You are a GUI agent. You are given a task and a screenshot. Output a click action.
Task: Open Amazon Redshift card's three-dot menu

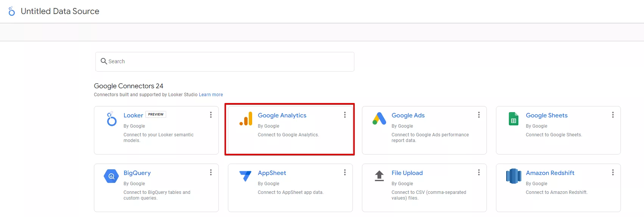(613, 172)
